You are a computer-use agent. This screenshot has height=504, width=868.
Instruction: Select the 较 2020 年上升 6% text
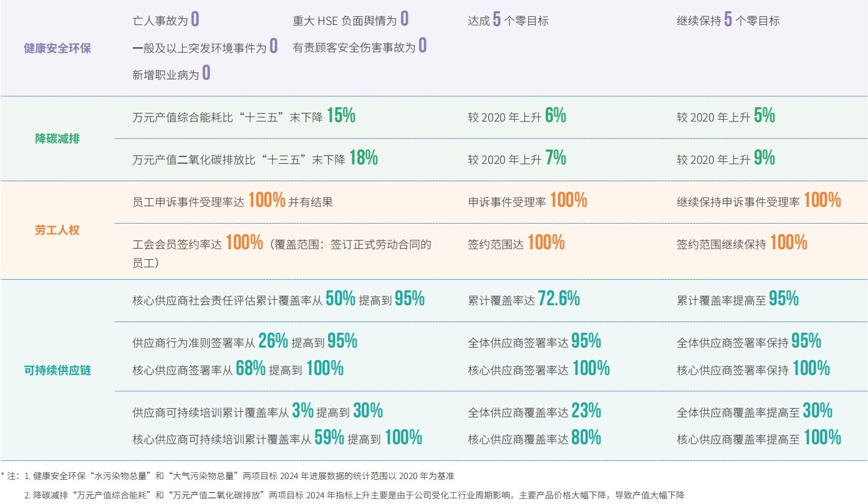click(517, 116)
